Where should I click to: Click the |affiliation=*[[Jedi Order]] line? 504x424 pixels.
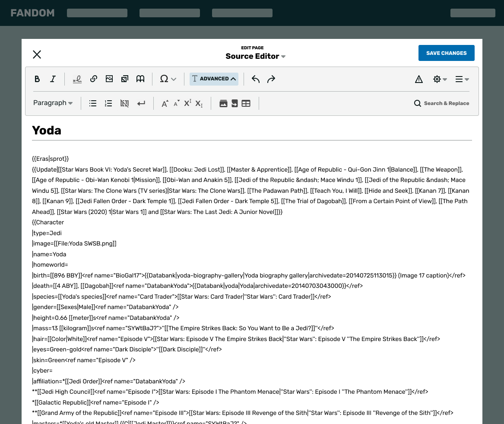pos(109,381)
